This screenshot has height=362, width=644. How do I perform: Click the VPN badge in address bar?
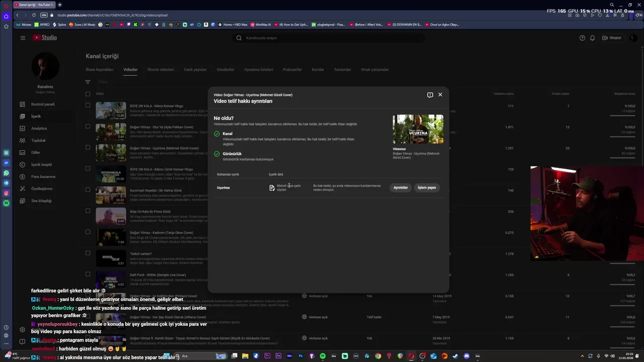[44, 15]
